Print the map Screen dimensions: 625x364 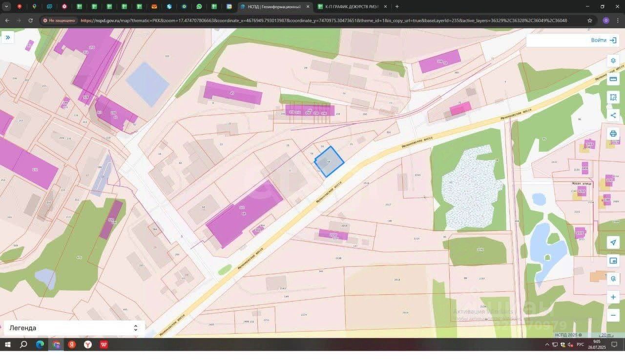coord(613,134)
